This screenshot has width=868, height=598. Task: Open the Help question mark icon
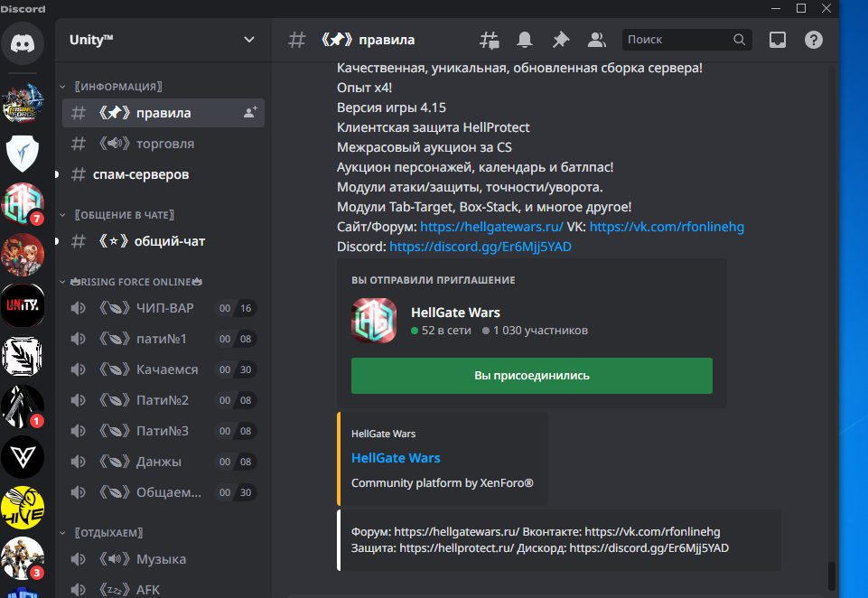pyautogui.click(x=814, y=40)
